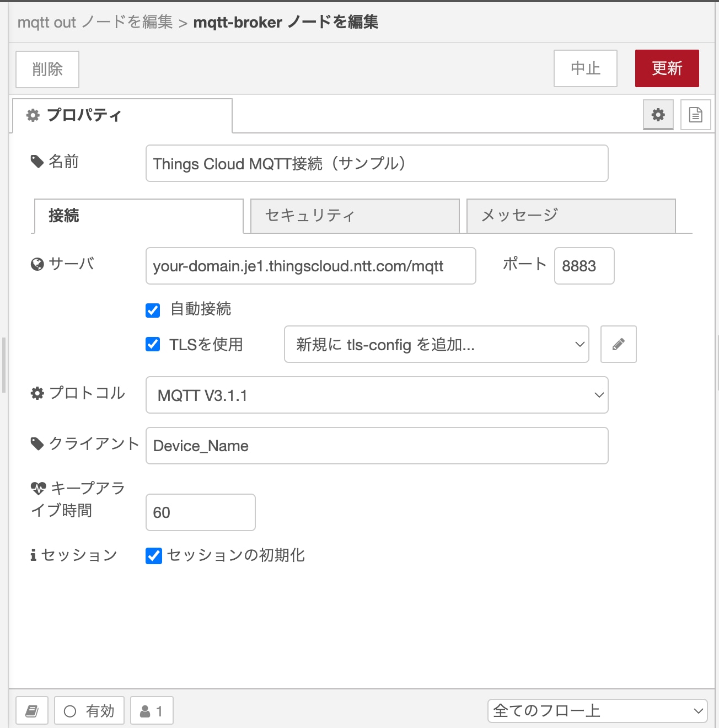Viewport: 719px width, 728px height.
Task: Uncheck セッションの初期化 checkbox
Action: (154, 555)
